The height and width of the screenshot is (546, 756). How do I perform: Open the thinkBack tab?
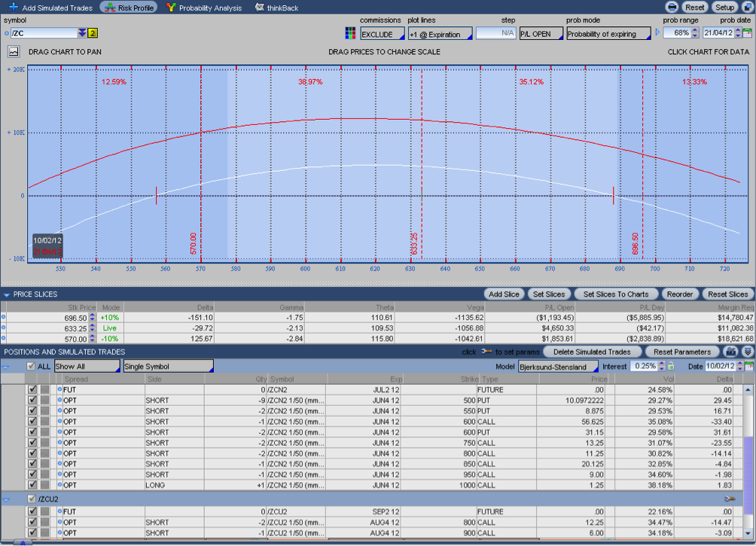[276, 8]
